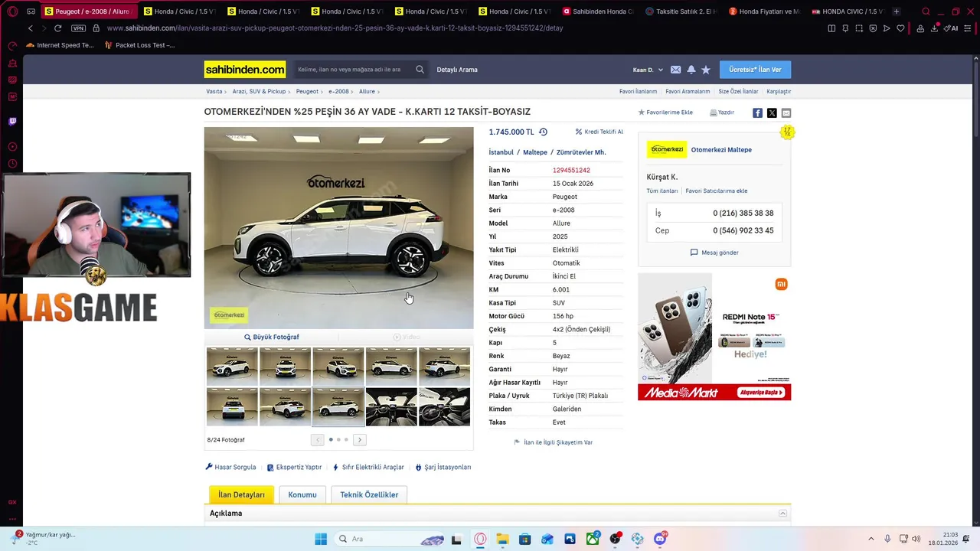This screenshot has width=980, height=551.
Task: Click Peugeot in the breadcrumb
Action: pos(307,91)
